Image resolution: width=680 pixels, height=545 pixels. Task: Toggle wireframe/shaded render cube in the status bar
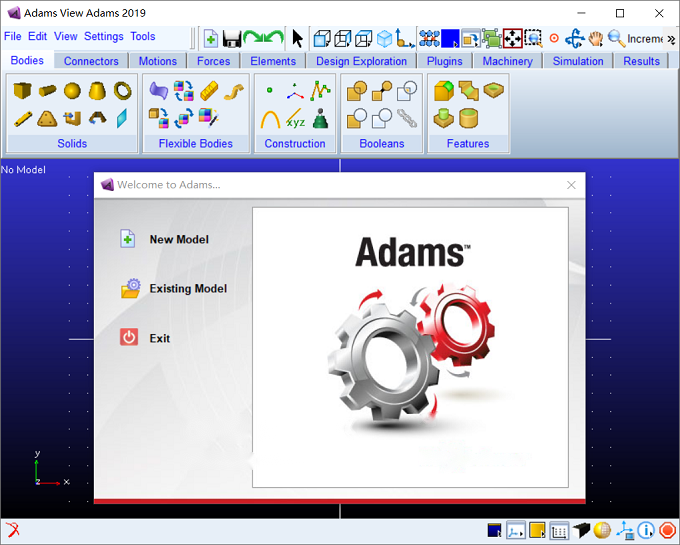(581, 530)
